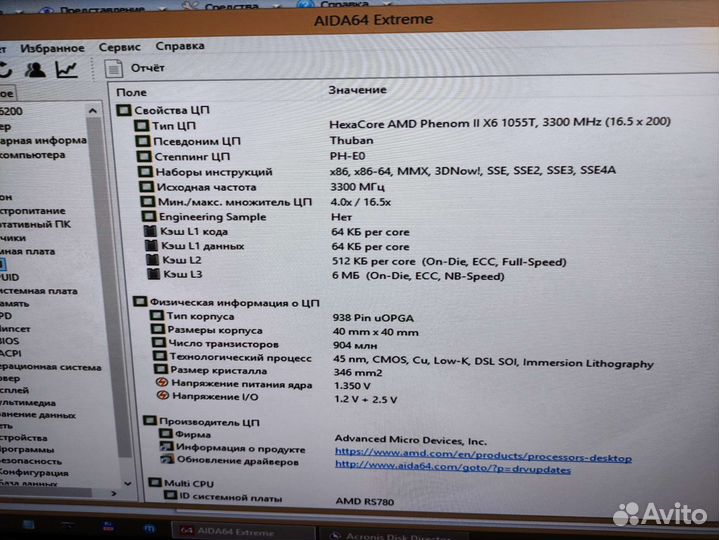719x540 pixels.
Task: Click the graph chart toolbar icon
Action: [66, 69]
